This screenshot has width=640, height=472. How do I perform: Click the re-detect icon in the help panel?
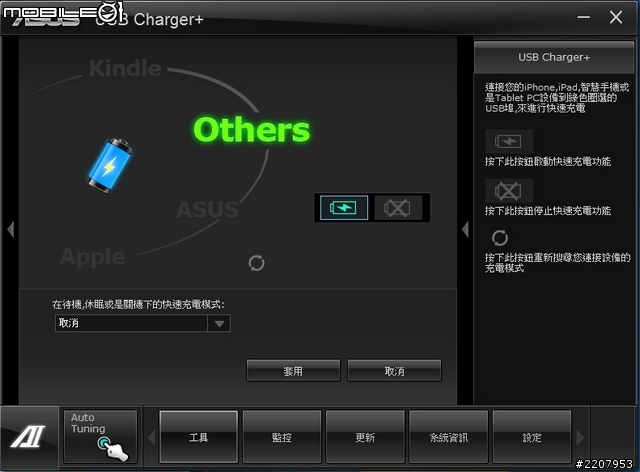(x=500, y=238)
